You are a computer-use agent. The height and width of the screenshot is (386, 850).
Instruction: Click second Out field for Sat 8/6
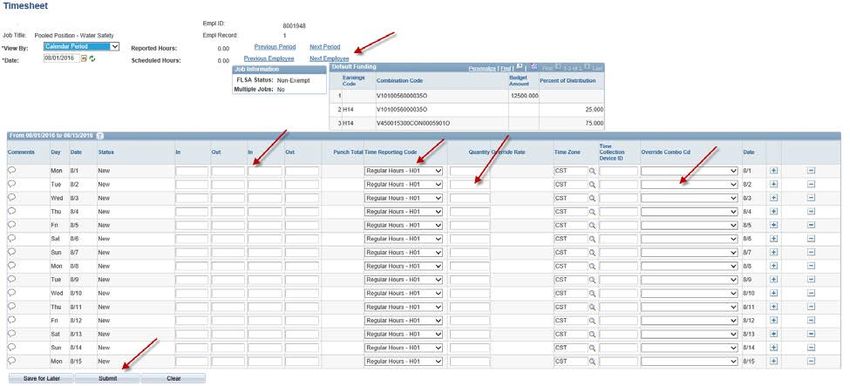[302, 239]
